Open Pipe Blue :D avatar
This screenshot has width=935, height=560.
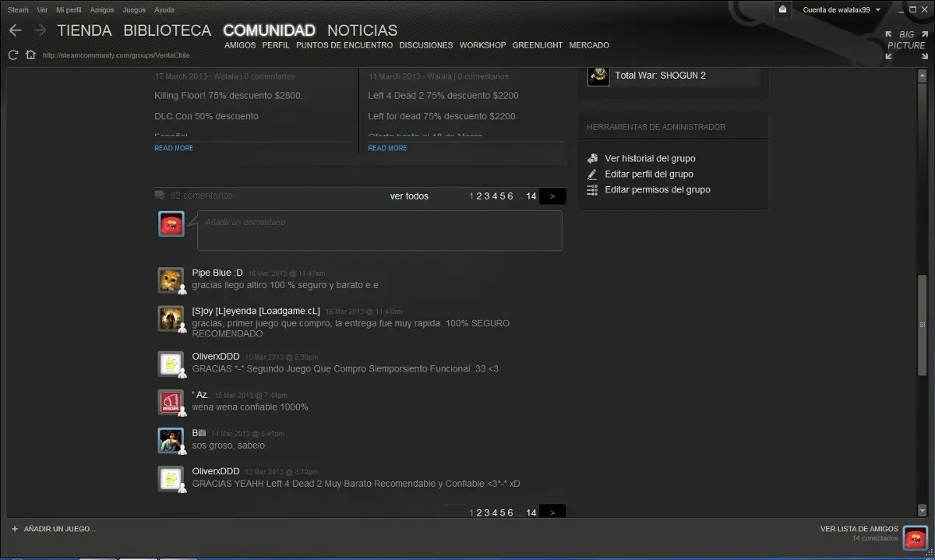click(171, 280)
